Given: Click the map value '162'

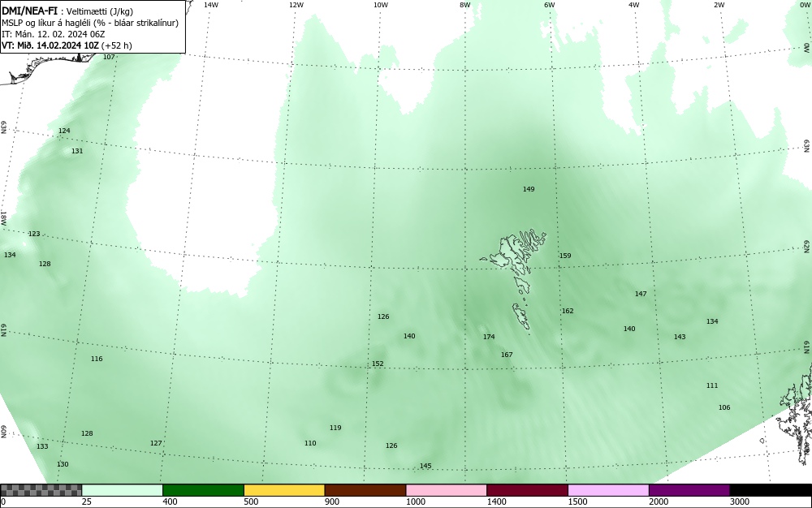Looking at the screenshot, I should 568,311.
